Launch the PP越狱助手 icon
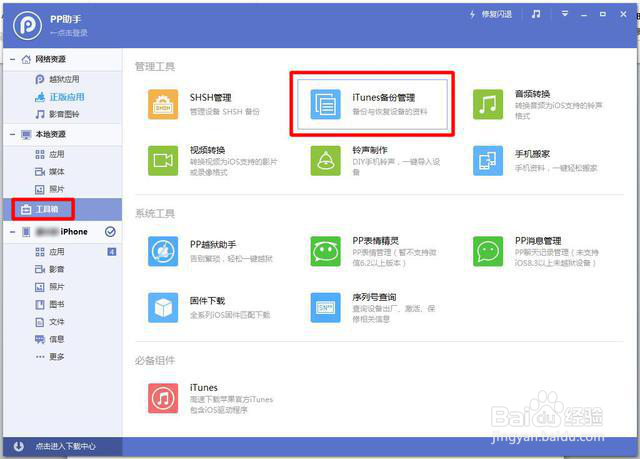Screen dimensions: 640x459 pos(163,251)
